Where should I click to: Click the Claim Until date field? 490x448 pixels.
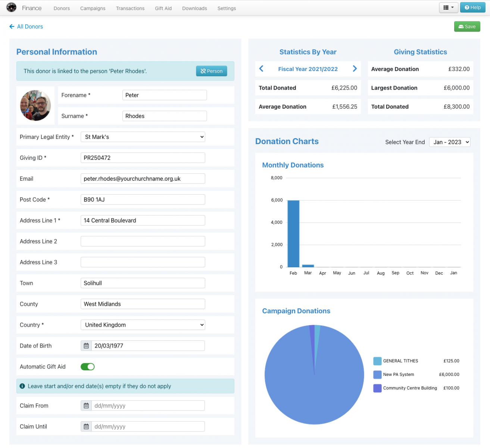point(148,426)
